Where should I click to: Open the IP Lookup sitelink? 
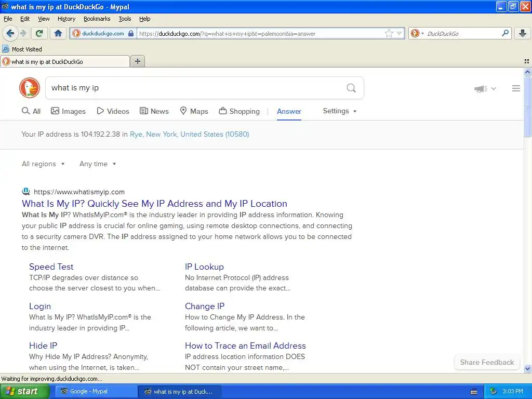coord(204,267)
